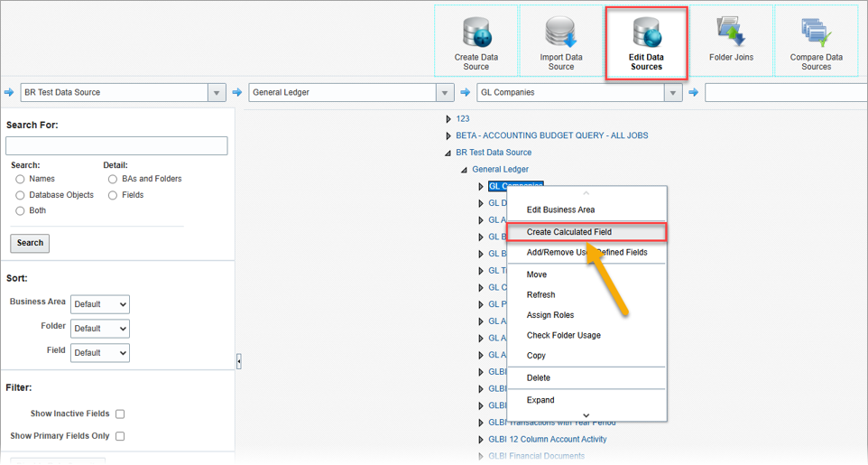Collapse the BR Test Data Source node
Image resolution: width=868 pixels, height=465 pixels.
pos(448,153)
